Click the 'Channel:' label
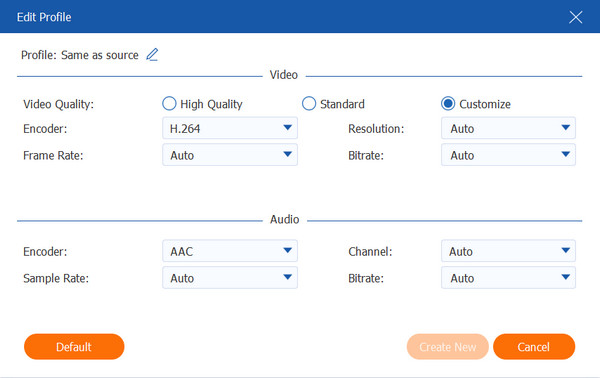Screen dimensions: 600x378 tap(370, 251)
